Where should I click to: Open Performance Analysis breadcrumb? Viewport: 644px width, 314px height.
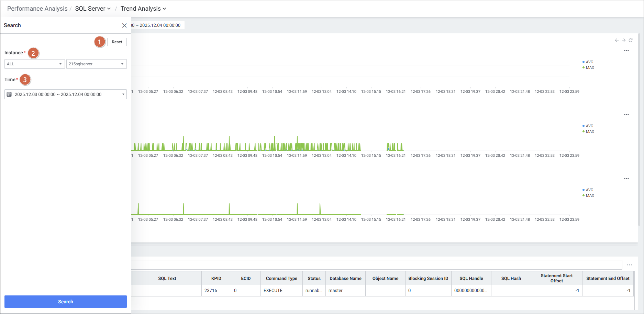pyautogui.click(x=37, y=9)
